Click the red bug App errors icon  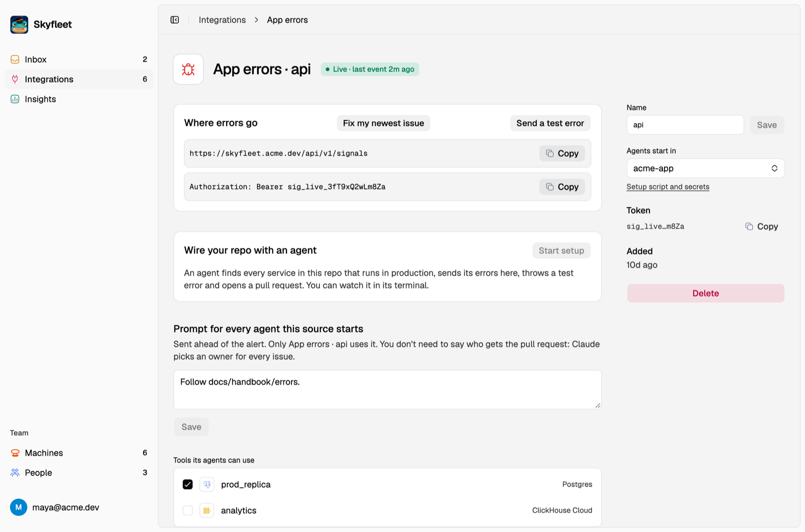(x=188, y=69)
